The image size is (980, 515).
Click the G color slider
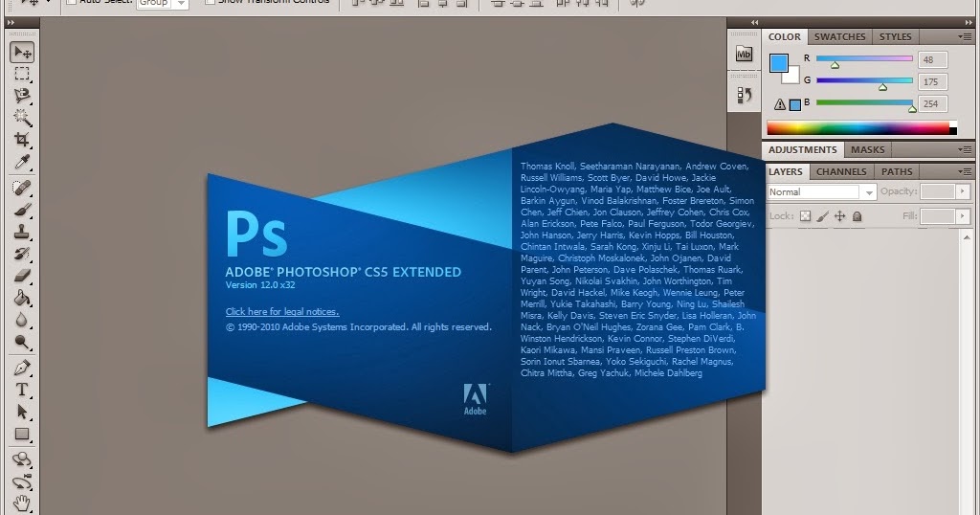(x=864, y=80)
